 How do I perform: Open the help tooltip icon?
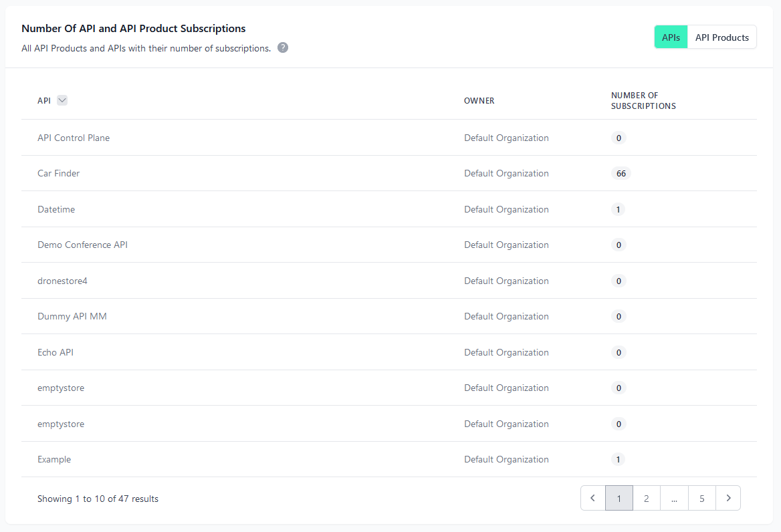tap(282, 47)
